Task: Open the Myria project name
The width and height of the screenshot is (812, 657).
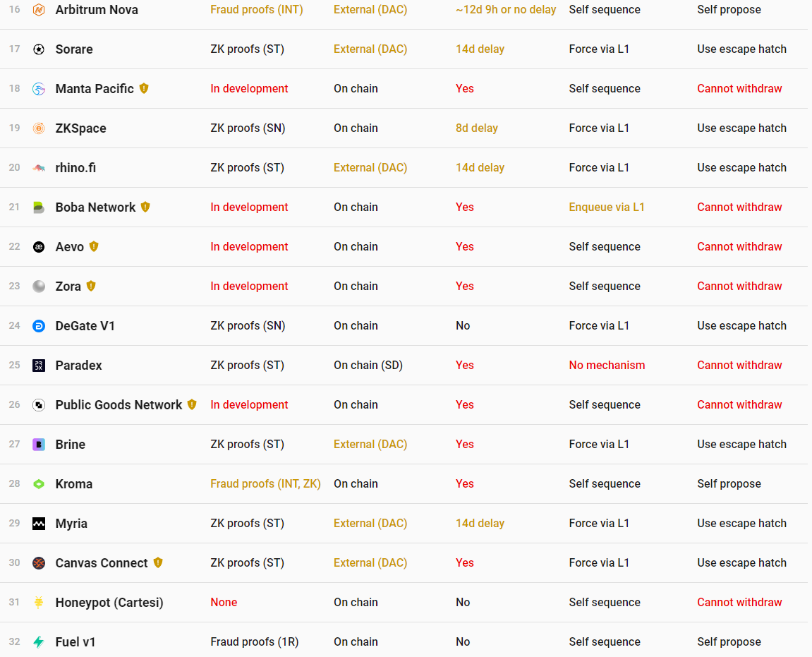Action: [x=71, y=524]
